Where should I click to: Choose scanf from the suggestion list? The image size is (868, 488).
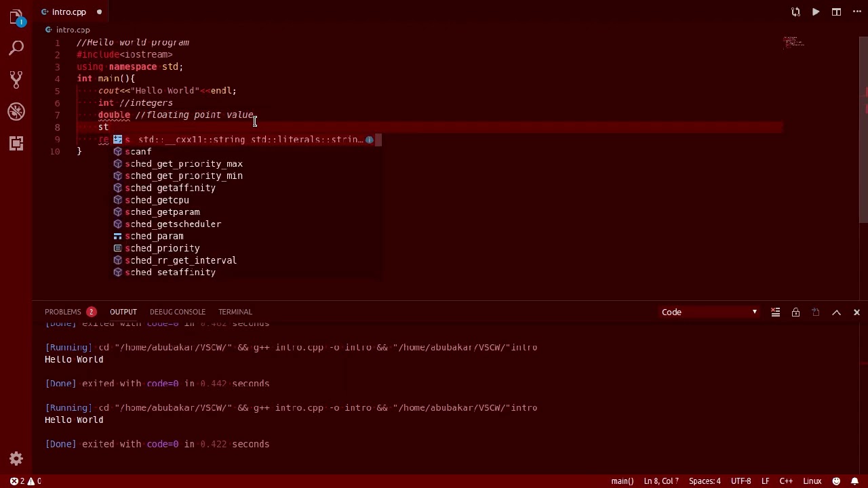click(x=247, y=152)
